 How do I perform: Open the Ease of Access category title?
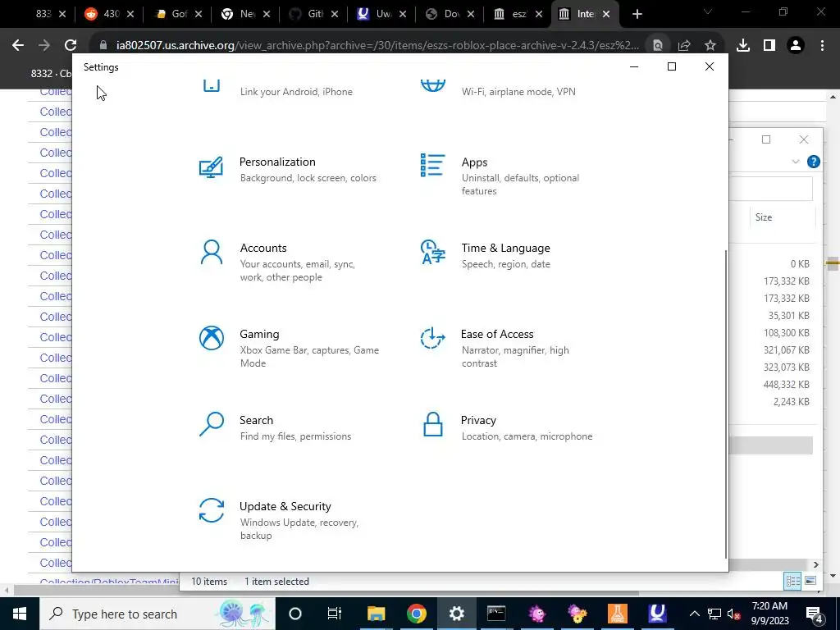point(496,335)
